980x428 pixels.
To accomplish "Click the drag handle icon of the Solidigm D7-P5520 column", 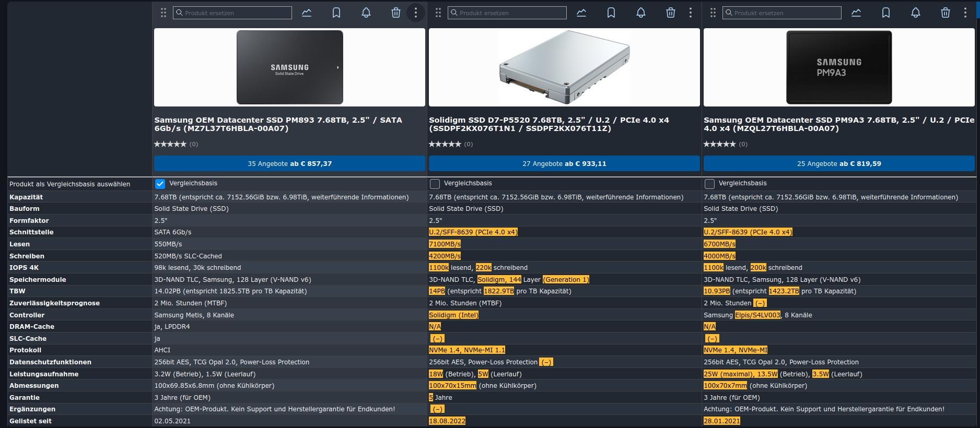I will tap(438, 13).
